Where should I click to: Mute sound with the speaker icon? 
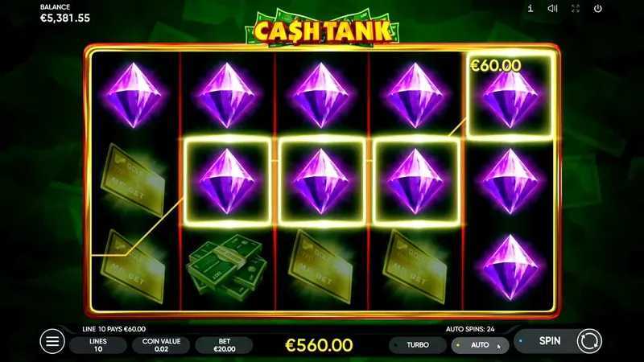pyautogui.click(x=552, y=8)
